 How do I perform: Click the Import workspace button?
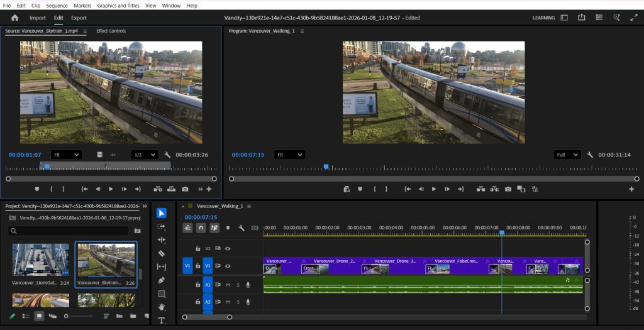38,18
